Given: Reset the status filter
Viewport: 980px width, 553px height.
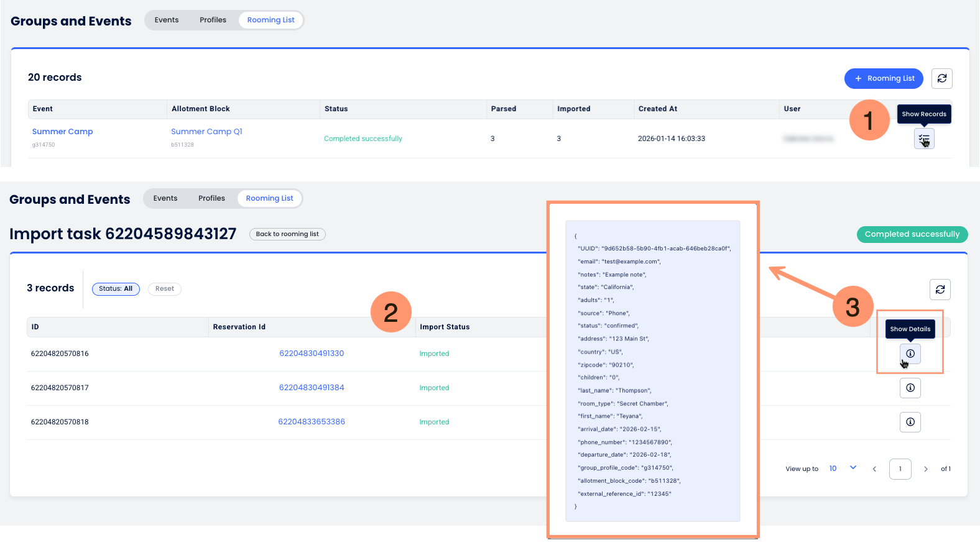Looking at the screenshot, I should coord(164,289).
